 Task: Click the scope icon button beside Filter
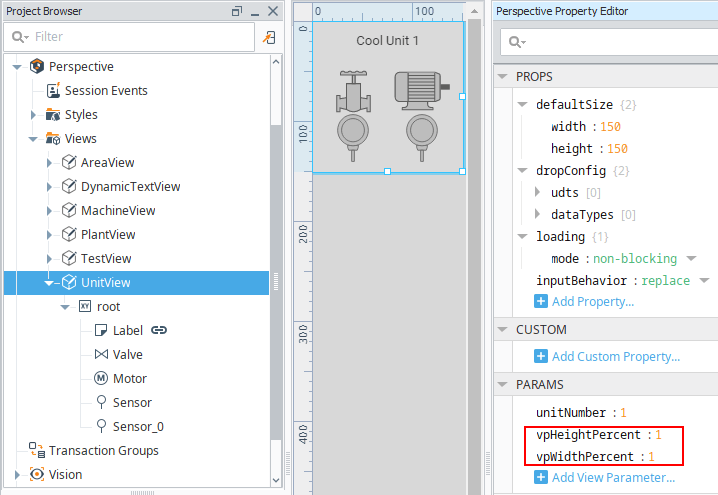tap(269, 37)
